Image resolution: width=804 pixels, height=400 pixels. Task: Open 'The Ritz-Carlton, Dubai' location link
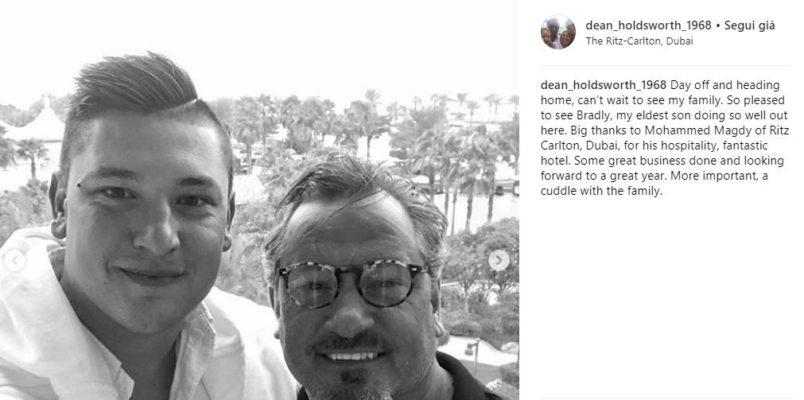tap(639, 41)
